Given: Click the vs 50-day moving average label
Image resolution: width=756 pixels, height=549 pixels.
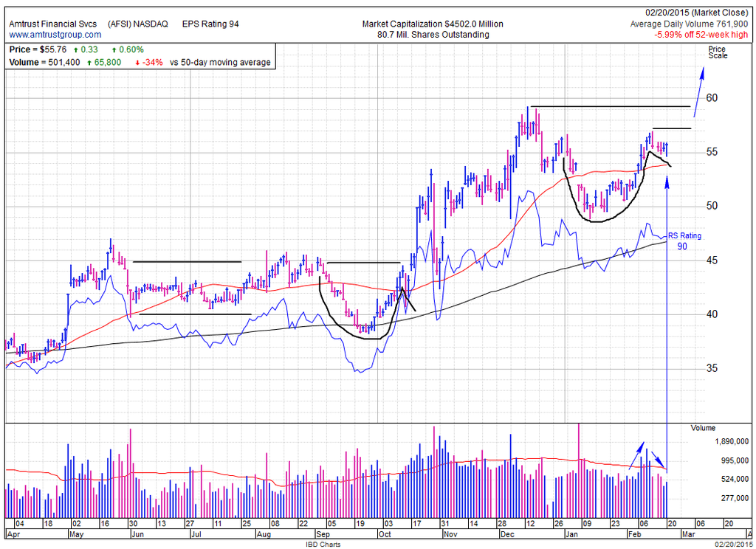Looking at the screenshot, I should click(x=220, y=62).
